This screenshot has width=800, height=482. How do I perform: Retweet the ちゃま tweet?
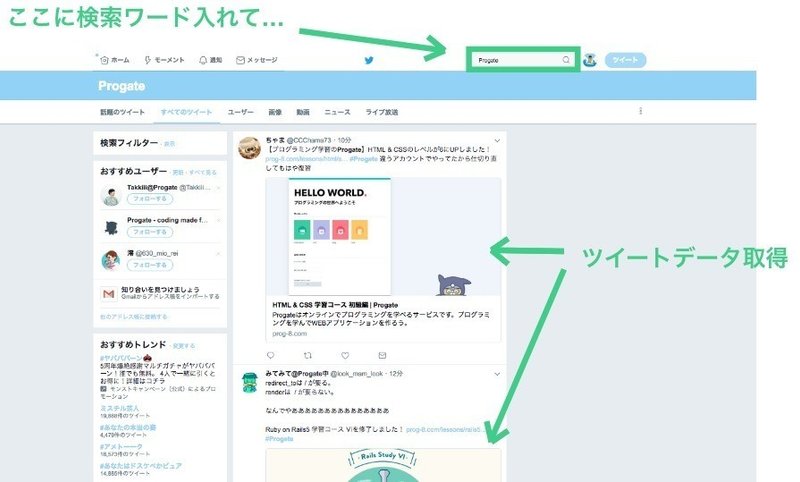coord(308,355)
